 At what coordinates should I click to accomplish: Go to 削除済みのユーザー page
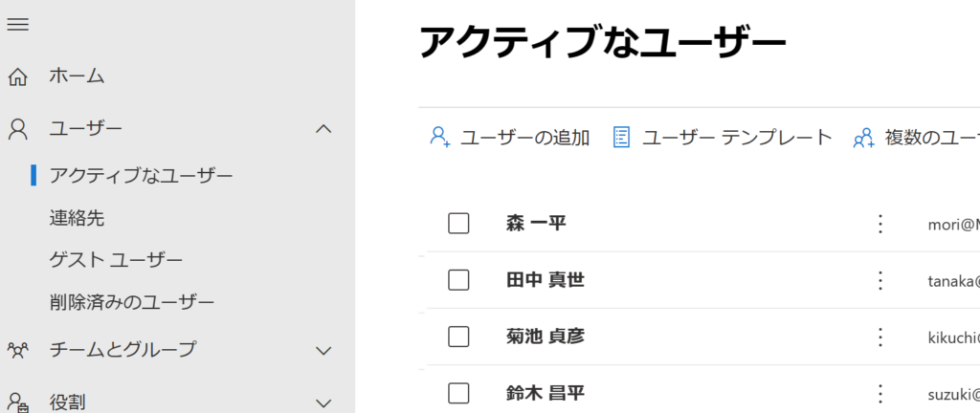click(x=132, y=302)
